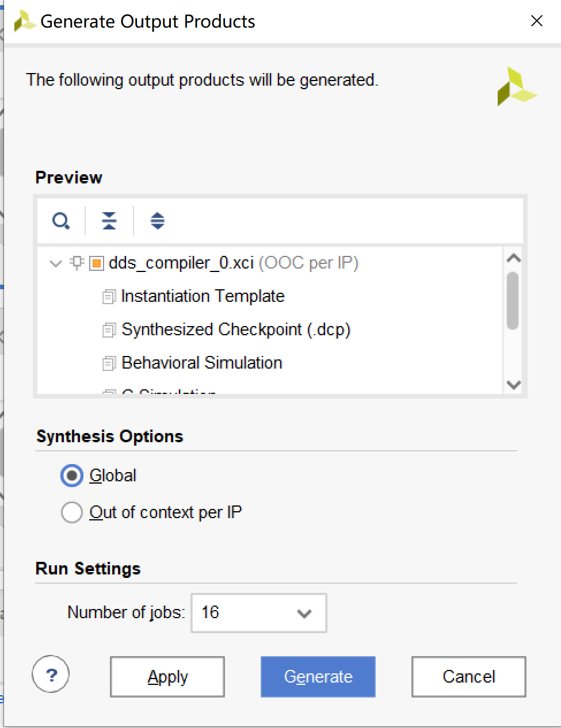The image size is (561, 728).
Task: Click the document icon next to Synthesized Checkpoint
Action: tap(109, 330)
